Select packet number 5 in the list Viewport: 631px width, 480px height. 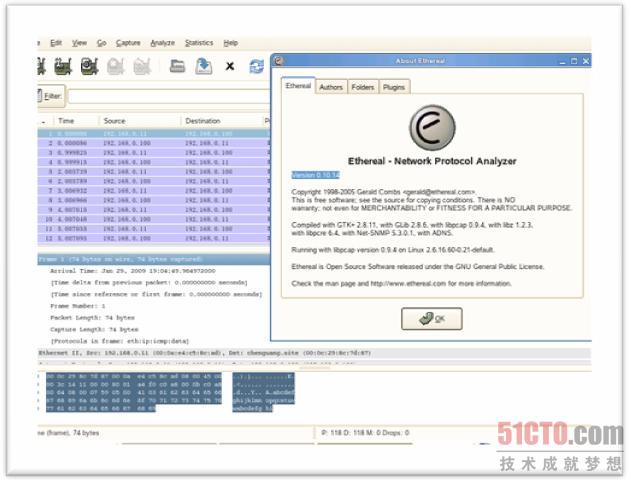point(154,172)
